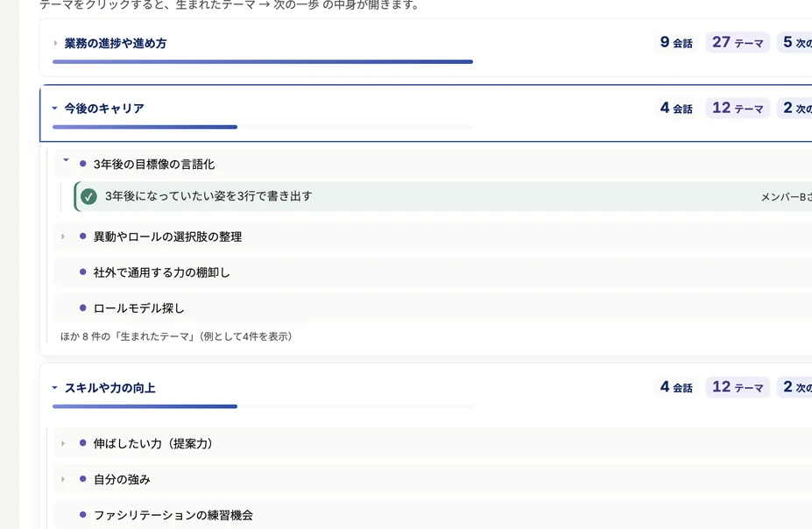Click the 4 会話 badge in 今後のキャリア

coord(676,109)
